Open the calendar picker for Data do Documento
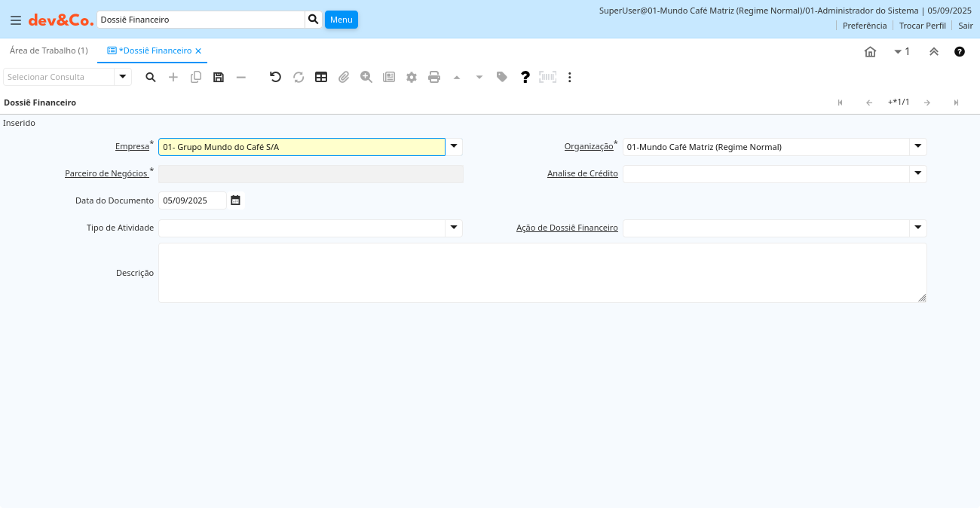This screenshot has height=508, width=980. tap(235, 200)
